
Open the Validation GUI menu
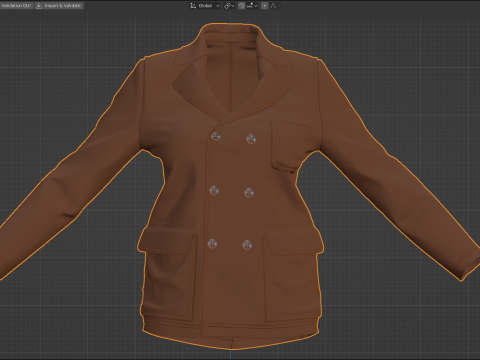click(16, 6)
